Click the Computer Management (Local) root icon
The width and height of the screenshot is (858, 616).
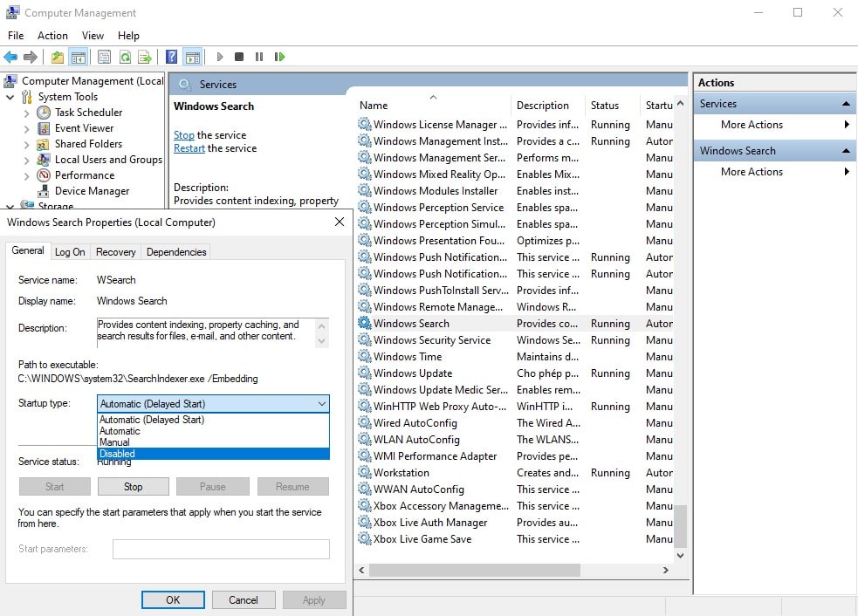click(x=10, y=81)
